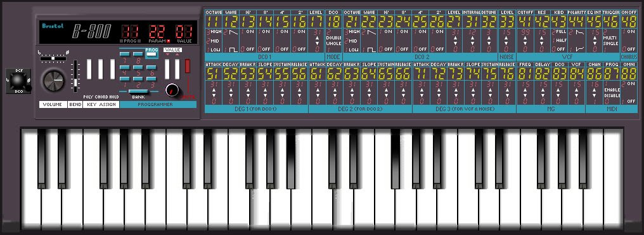Enable Chord key assign mode

(x=101, y=69)
